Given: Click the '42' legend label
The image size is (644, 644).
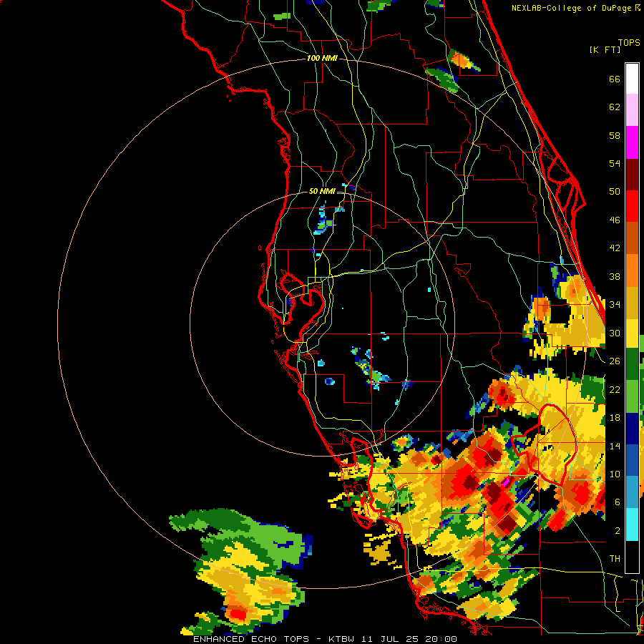Looking at the screenshot, I should click(x=615, y=248).
